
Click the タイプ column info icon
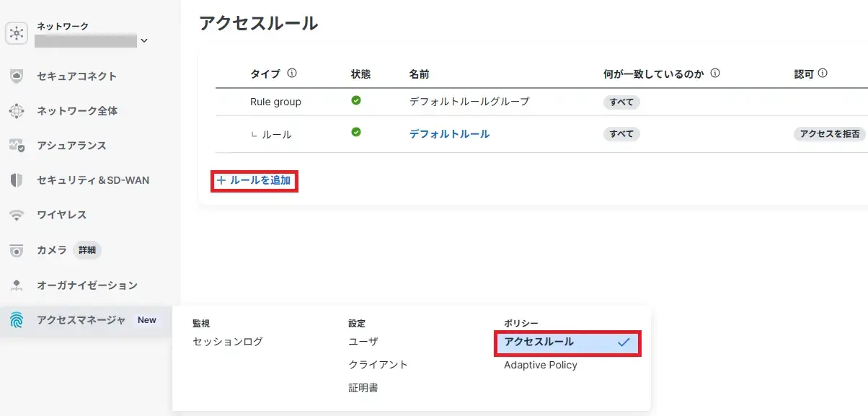[292, 74]
